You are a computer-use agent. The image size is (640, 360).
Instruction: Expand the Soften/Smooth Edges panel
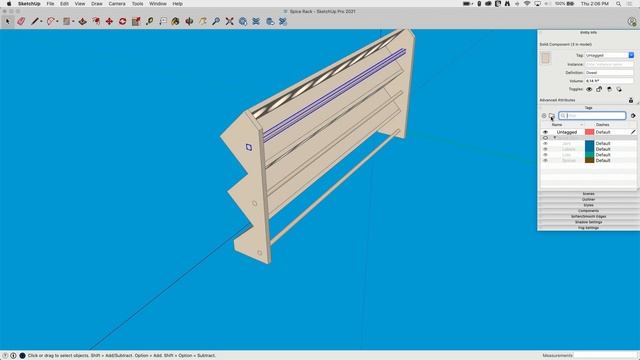click(x=588, y=217)
